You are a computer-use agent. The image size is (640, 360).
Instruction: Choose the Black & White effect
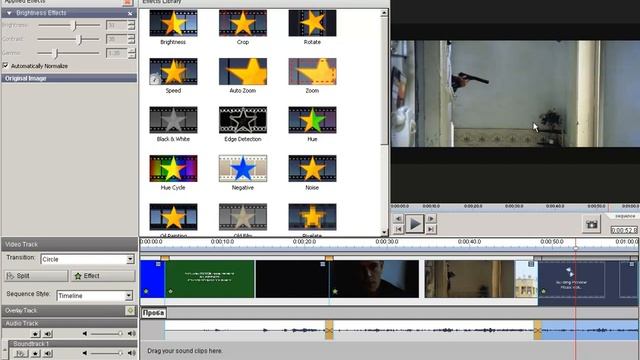[x=173, y=120]
